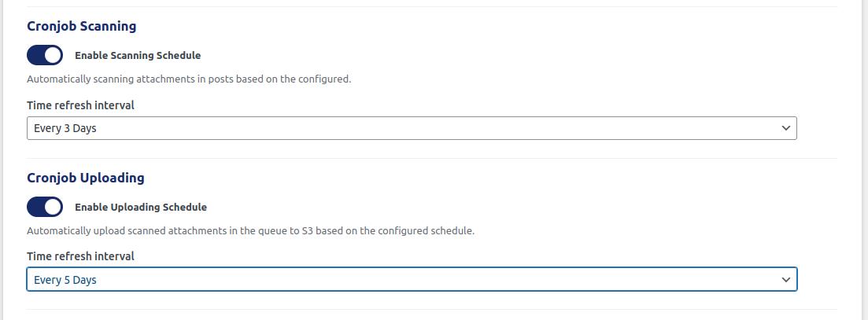The height and width of the screenshot is (320, 868).
Task: Click chevron arrow on 'Every 5 Days' select
Action: pos(785,280)
